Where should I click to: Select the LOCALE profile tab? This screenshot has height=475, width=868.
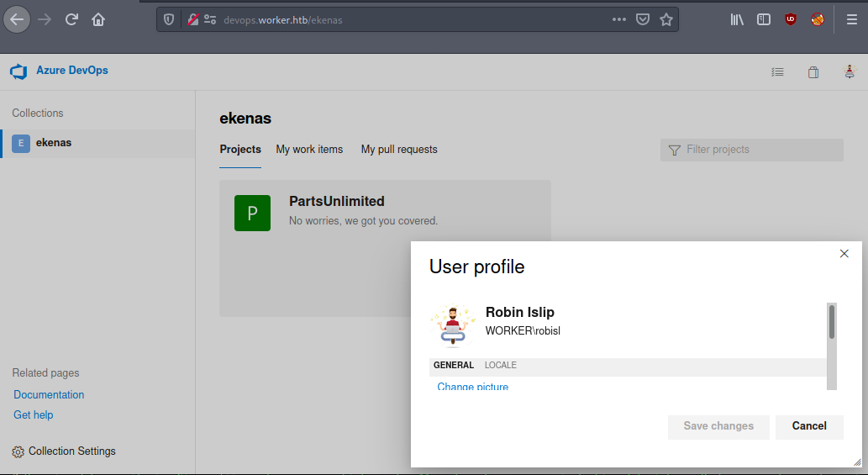501,366
